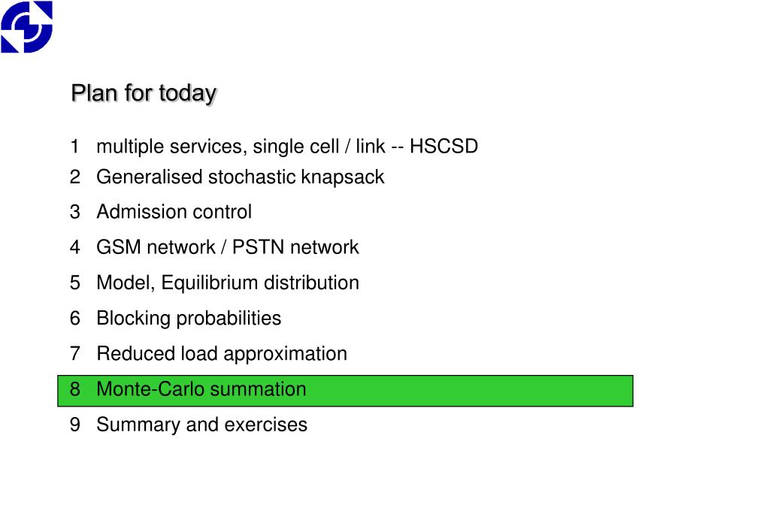Click the word 'HSCSD' in item one

click(x=444, y=146)
